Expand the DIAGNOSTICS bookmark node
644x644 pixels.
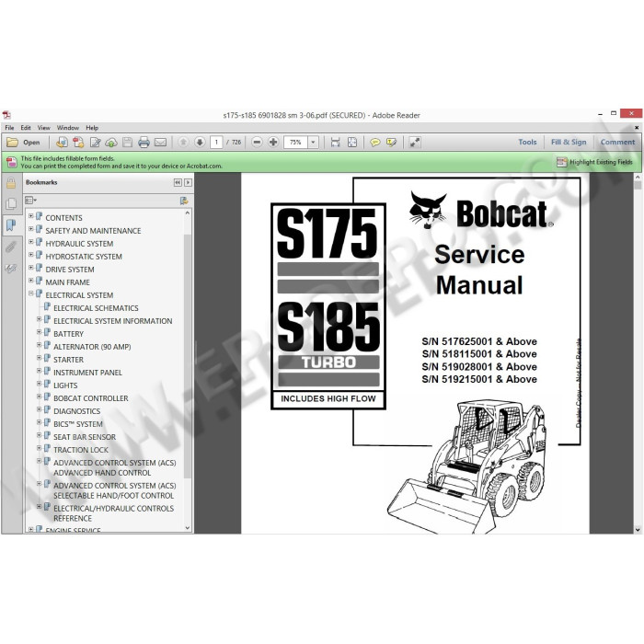tap(39, 409)
